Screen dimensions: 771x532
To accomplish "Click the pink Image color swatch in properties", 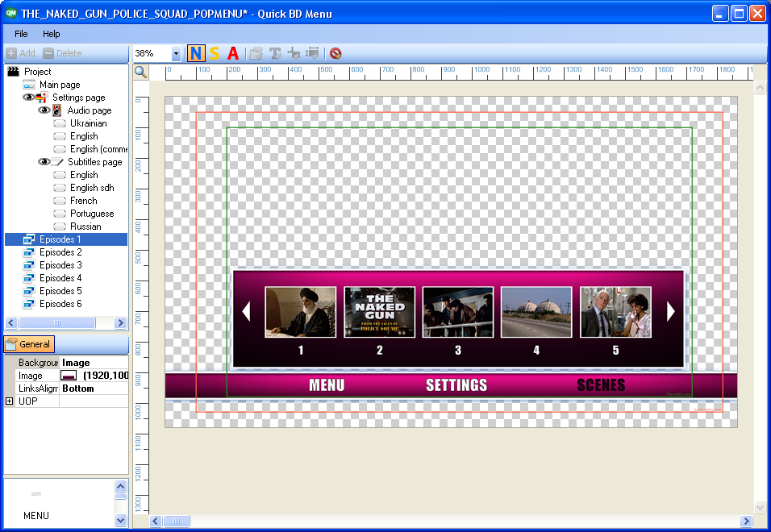I will (x=69, y=375).
